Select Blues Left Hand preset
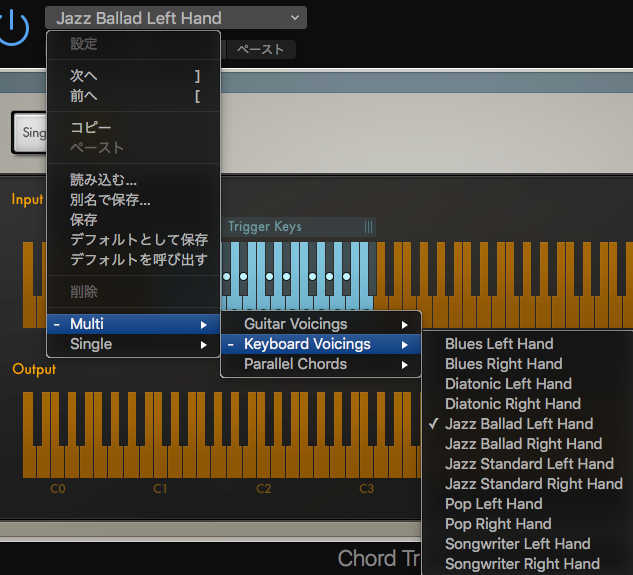 [499, 344]
